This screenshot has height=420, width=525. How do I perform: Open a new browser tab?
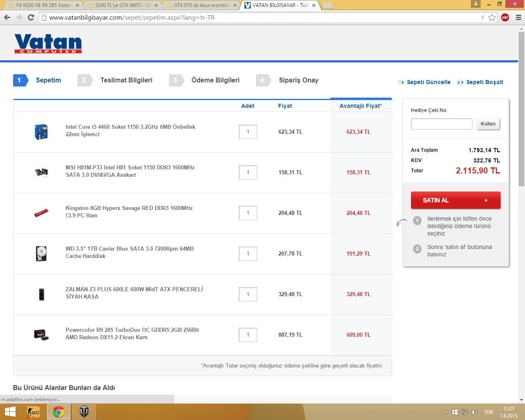[x=327, y=5]
